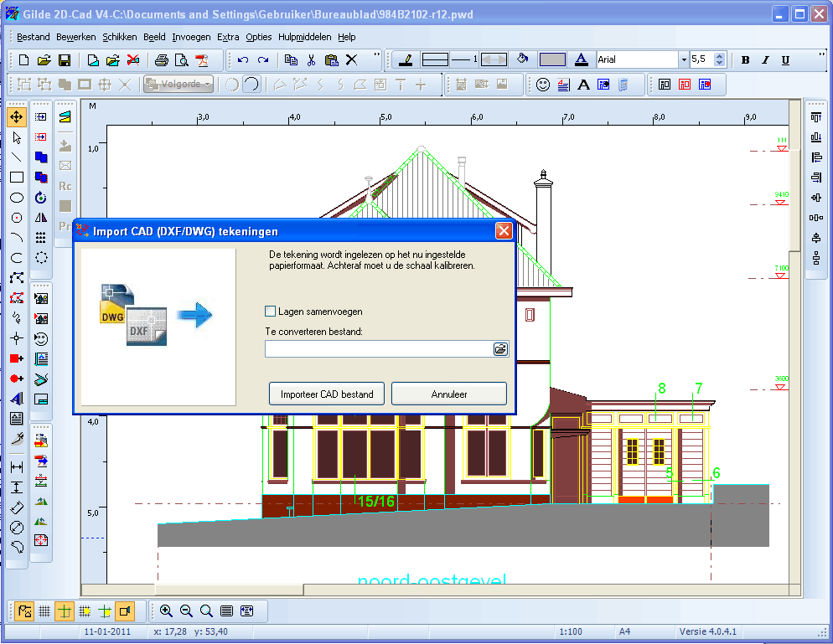
Task: Open the Arial font dropdown
Action: (684, 60)
